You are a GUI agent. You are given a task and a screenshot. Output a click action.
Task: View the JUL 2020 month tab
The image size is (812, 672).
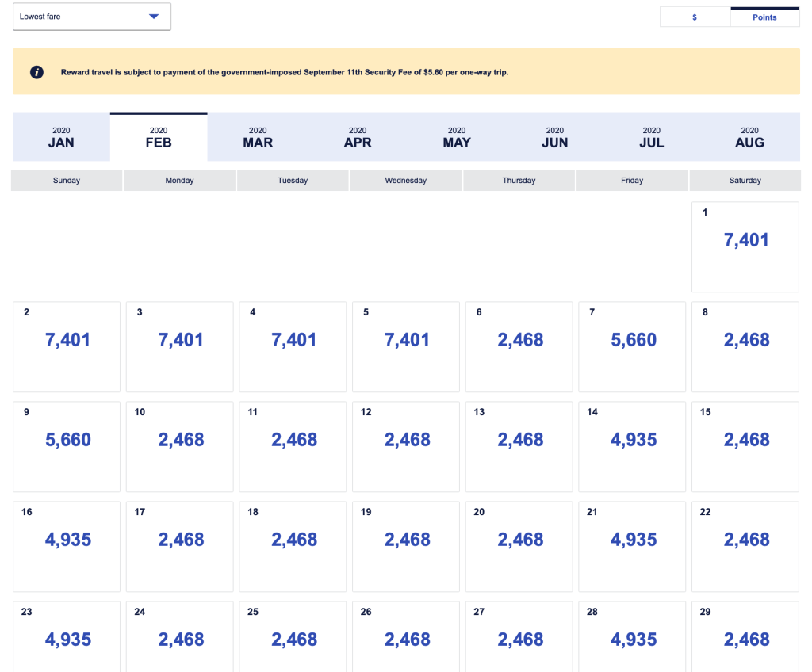click(652, 137)
